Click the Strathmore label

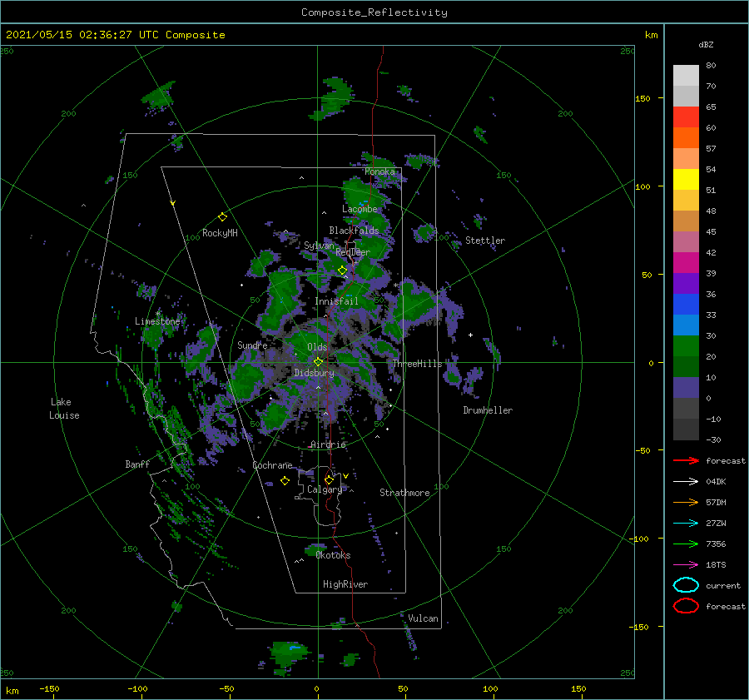coord(404,493)
